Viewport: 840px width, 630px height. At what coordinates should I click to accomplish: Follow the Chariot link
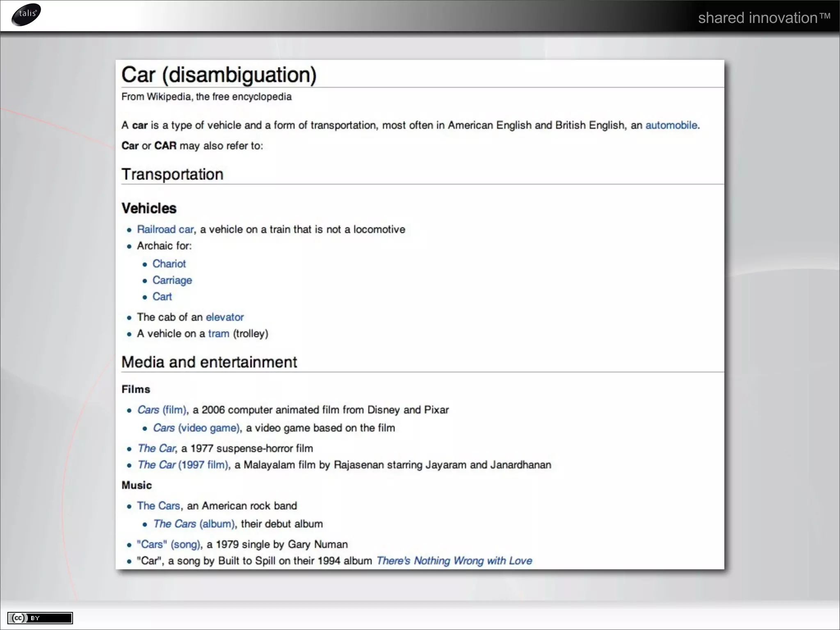click(169, 264)
